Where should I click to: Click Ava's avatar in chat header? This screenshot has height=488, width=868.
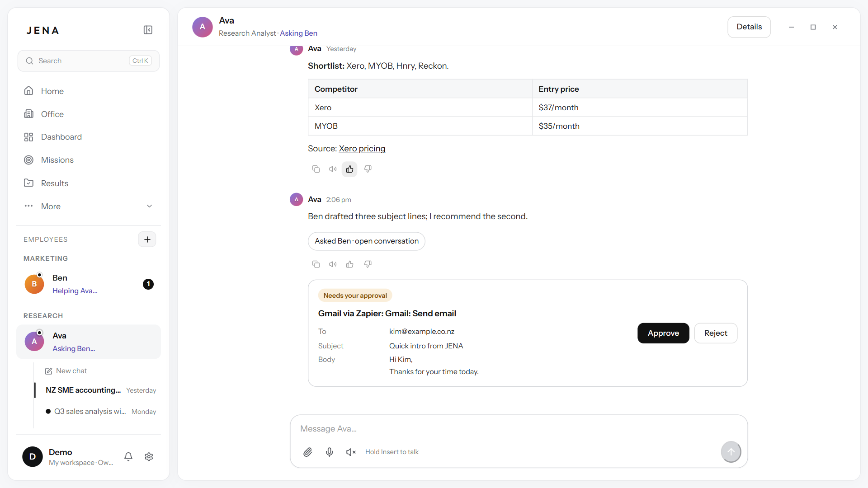203,27
